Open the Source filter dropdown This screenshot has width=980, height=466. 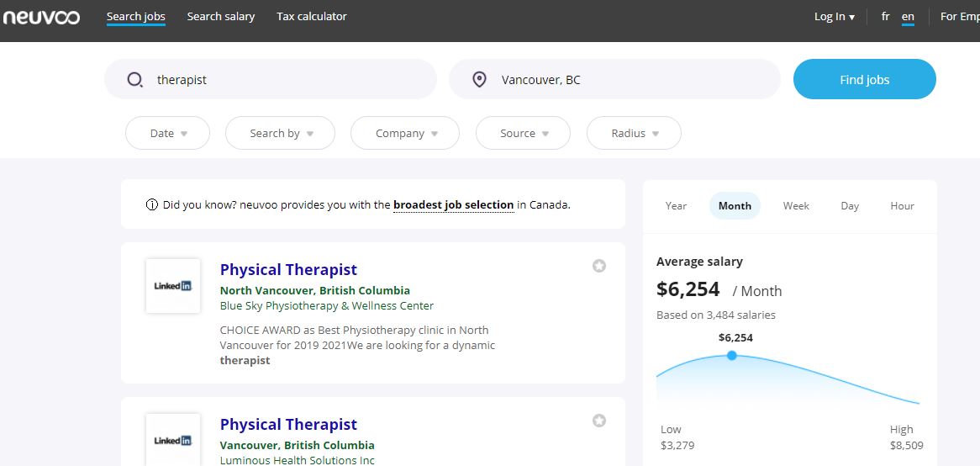coord(523,133)
